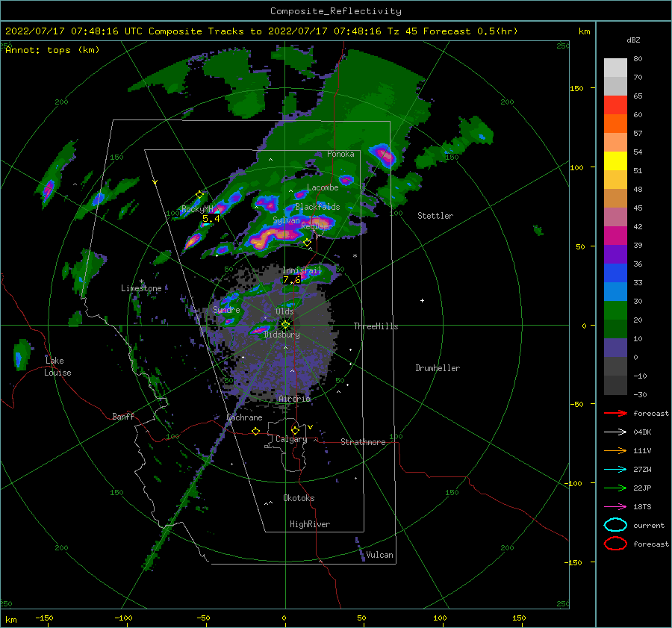Click the Lake Louise label

coord(57,367)
